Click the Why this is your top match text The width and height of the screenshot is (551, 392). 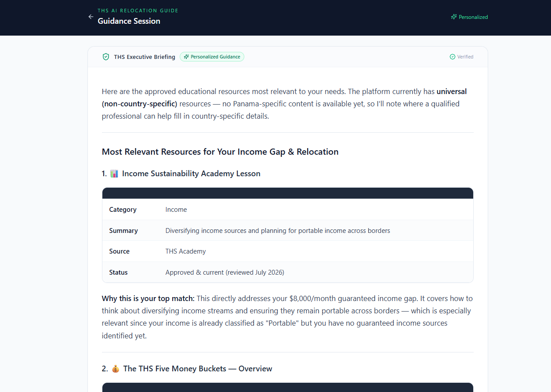tap(148, 298)
